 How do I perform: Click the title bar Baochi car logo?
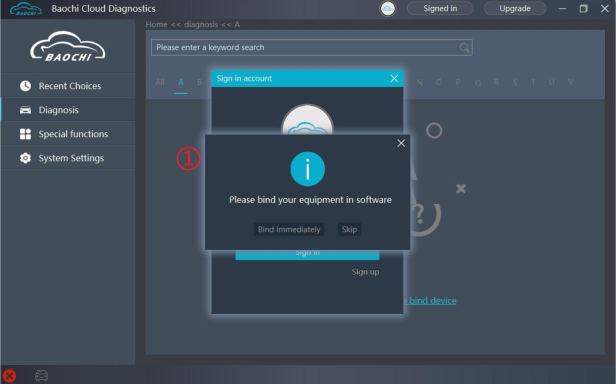(26, 9)
